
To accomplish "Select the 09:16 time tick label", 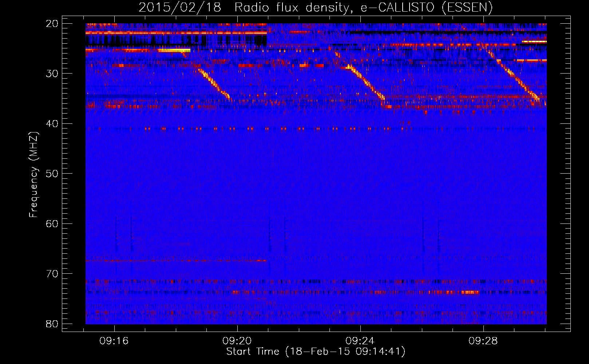I will (x=114, y=341).
